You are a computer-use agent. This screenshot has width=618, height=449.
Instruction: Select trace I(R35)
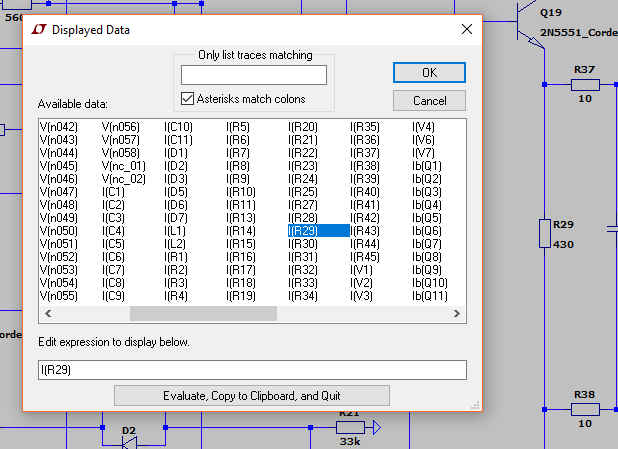coord(365,127)
